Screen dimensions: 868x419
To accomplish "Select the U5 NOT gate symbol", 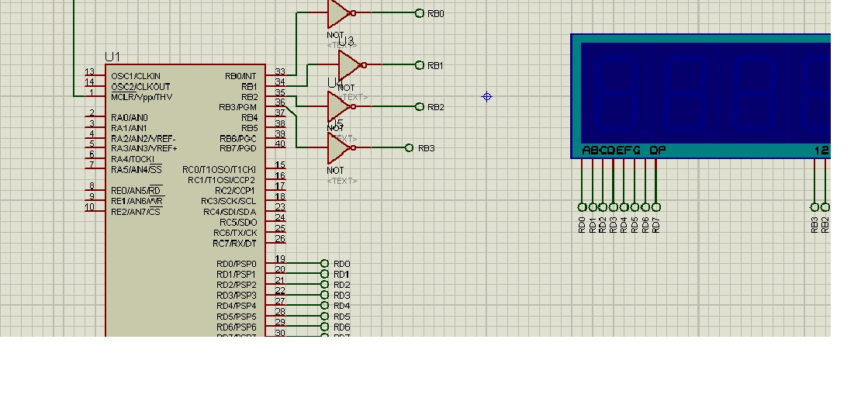I will pyautogui.click(x=341, y=147).
